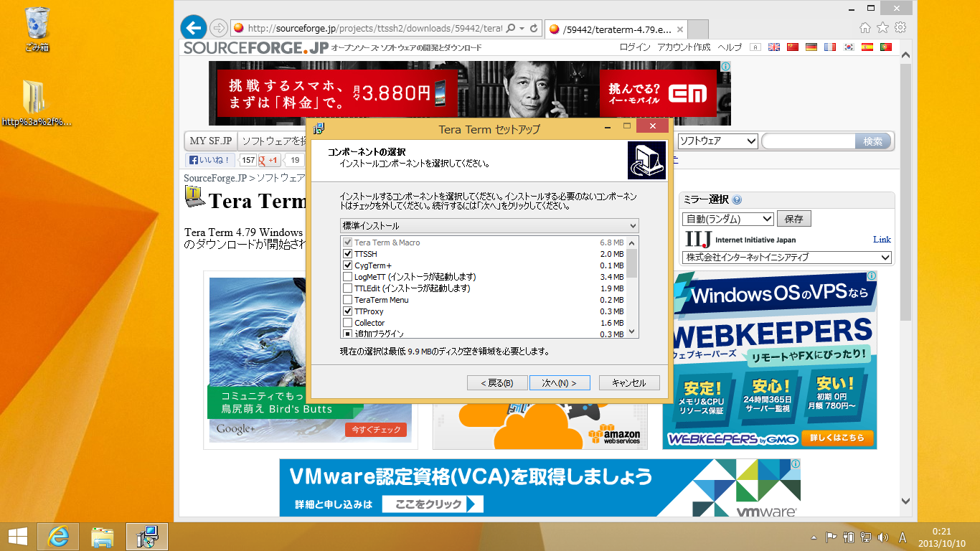Click the アカウント作成 link
The height and width of the screenshot is (551, 980).
point(684,47)
